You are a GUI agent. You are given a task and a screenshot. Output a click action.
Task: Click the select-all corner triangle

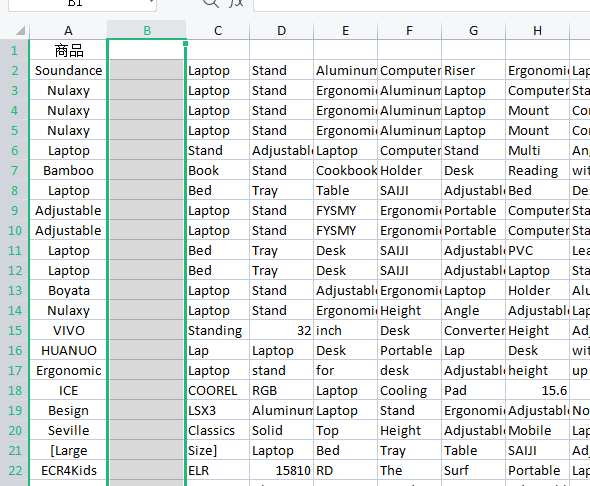tap(20, 30)
